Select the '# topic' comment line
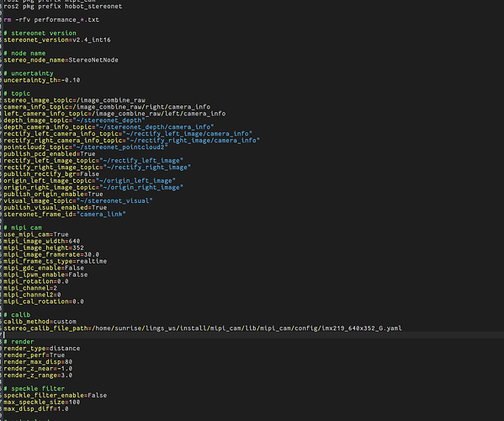504x421 pixels. (x=17, y=93)
